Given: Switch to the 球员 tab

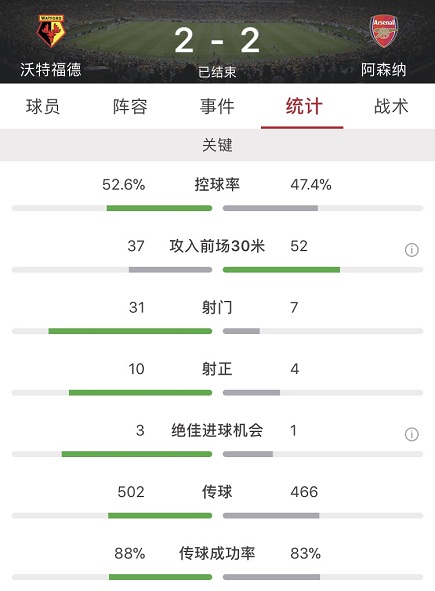Looking at the screenshot, I should click(x=43, y=107).
